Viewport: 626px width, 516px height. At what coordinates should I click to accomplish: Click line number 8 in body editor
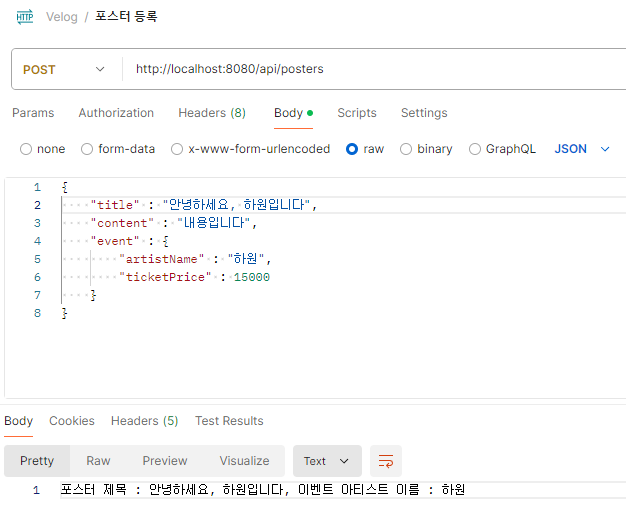point(37,313)
